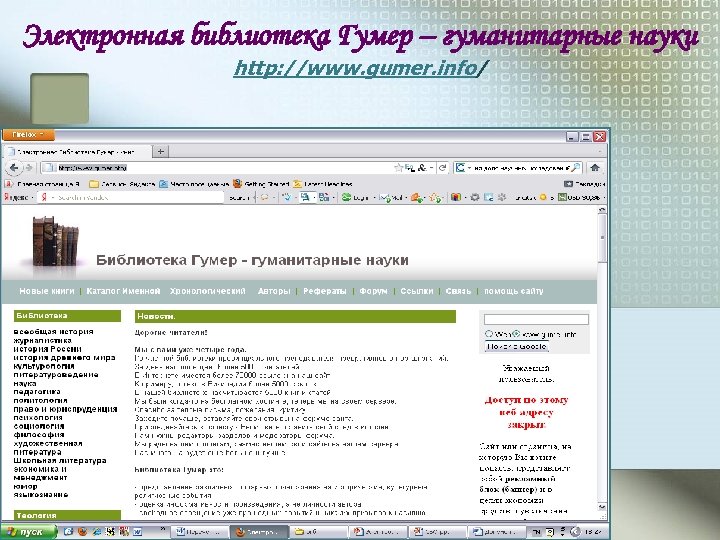
Task: Open Новые книги menu item
Action: (x=46, y=291)
